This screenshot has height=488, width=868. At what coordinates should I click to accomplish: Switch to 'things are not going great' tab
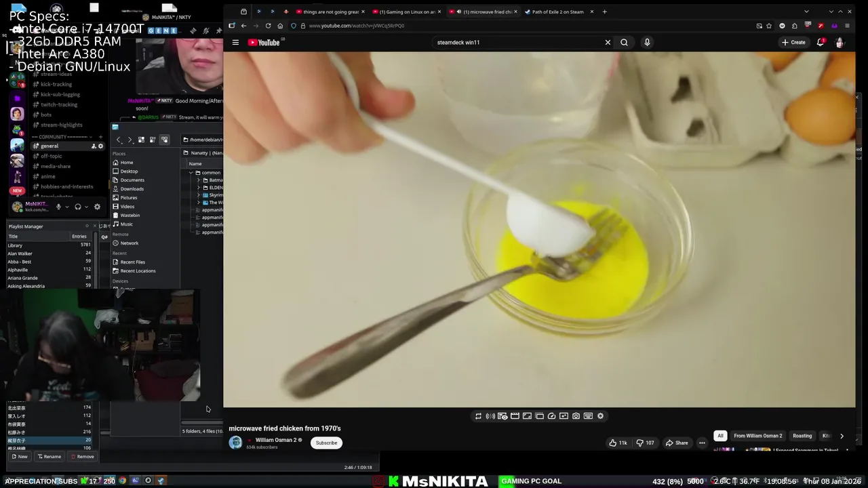pyautogui.click(x=331, y=12)
